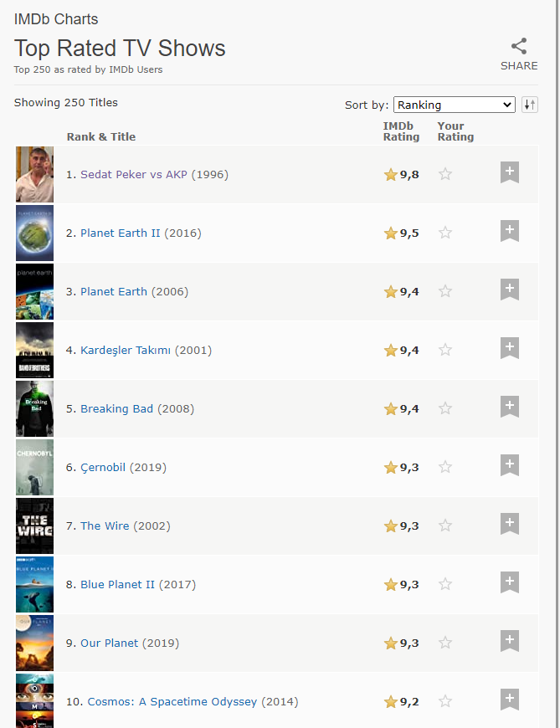Open The Wire title link
This screenshot has height=728, width=560.
pyautogui.click(x=105, y=526)
